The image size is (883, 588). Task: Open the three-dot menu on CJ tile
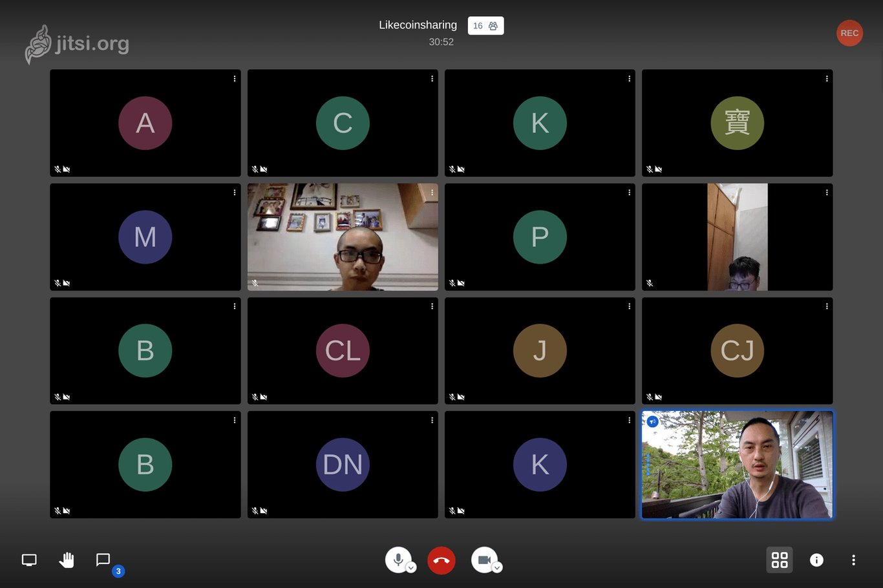coord(827,306)
